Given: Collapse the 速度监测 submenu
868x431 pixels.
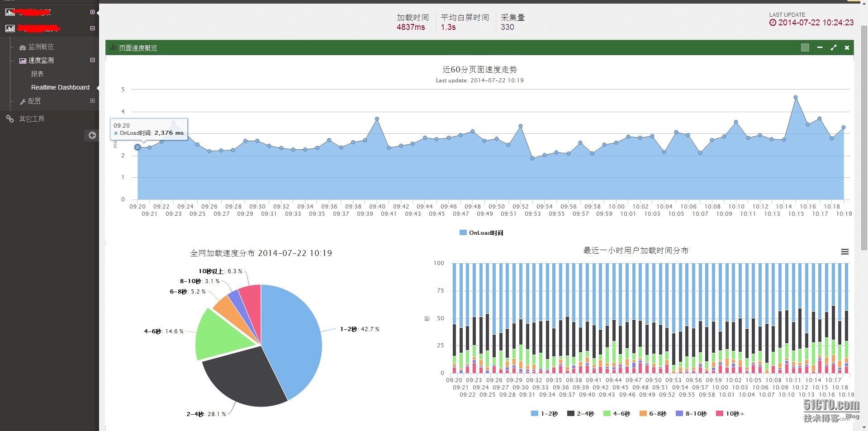Looking at the screenshot, I should point(92,60).
